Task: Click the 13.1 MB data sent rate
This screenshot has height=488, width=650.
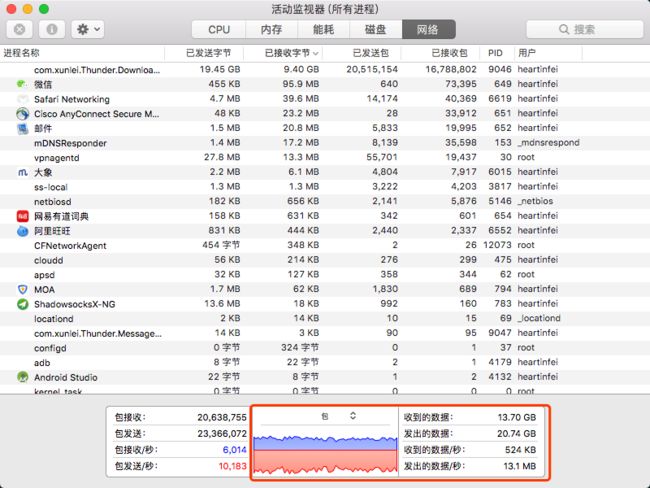Action: pos(520,466)
